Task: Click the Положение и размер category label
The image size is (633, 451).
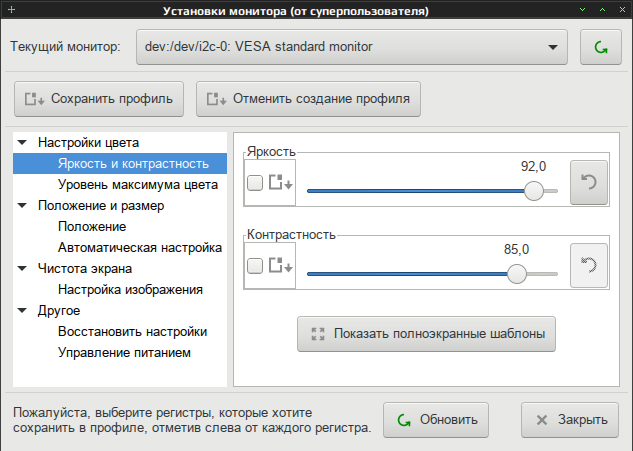Action: coord(101,206)
